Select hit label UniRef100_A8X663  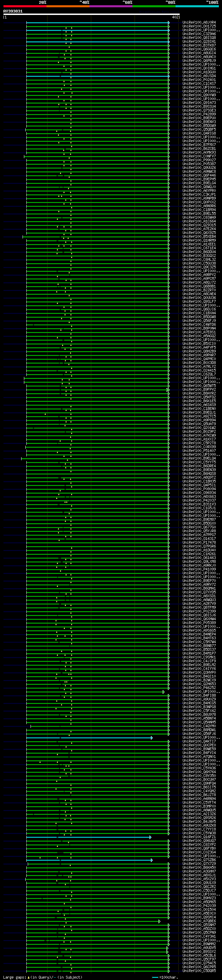(199, 496)
